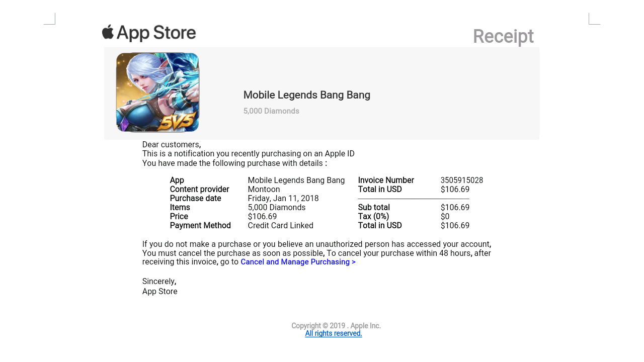This screenshot has height=362, width=644.
Task: Select the invoice number 3505915028
Action: (x=462, y=180)
